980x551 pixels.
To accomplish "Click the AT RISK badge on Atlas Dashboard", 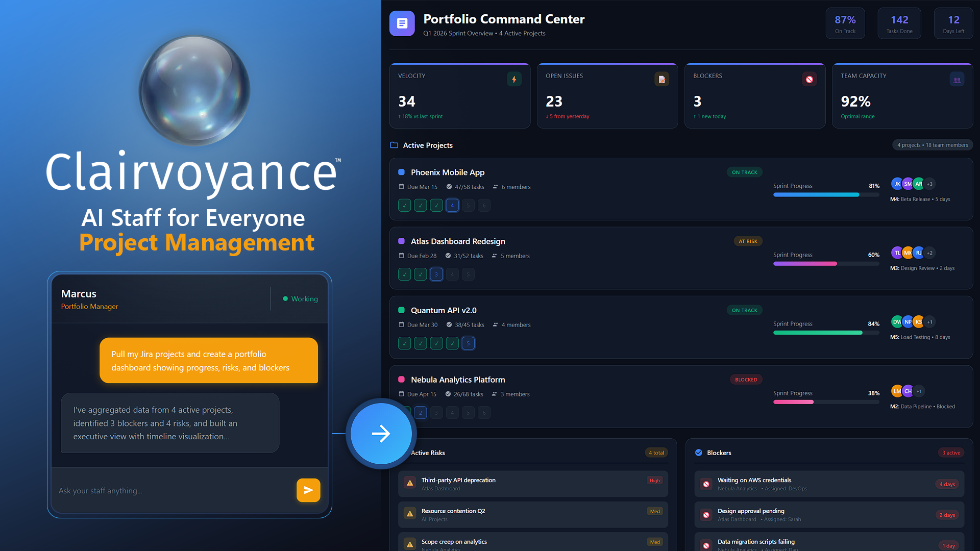I will coord(748,241).
